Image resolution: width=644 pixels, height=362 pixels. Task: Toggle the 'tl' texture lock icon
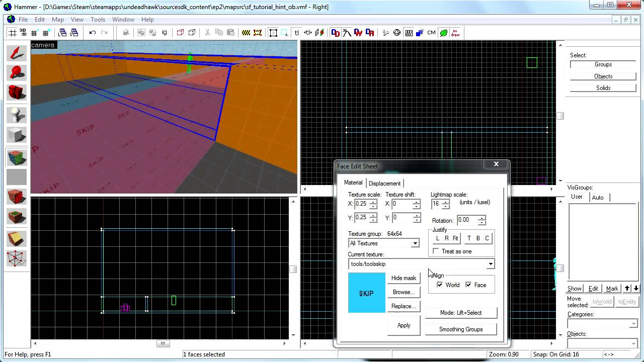[x=297, y=33]
